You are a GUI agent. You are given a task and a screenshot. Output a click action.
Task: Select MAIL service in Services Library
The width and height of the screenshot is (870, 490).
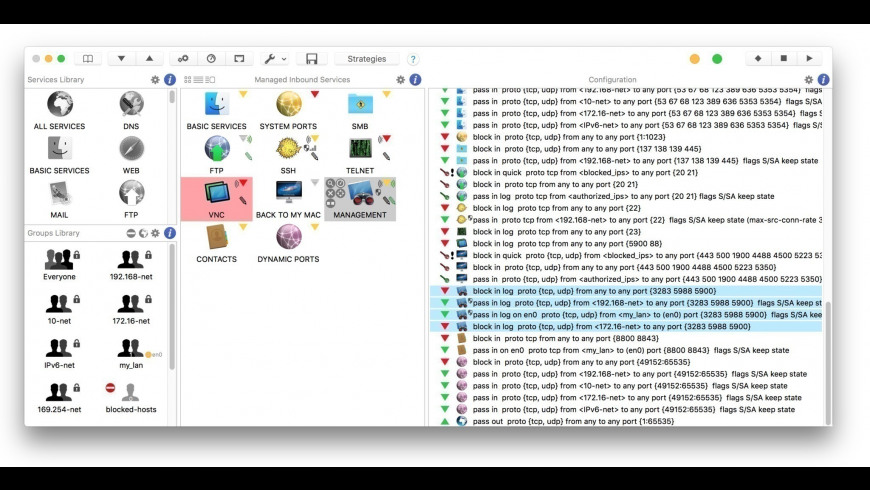[x=59, y=199]
